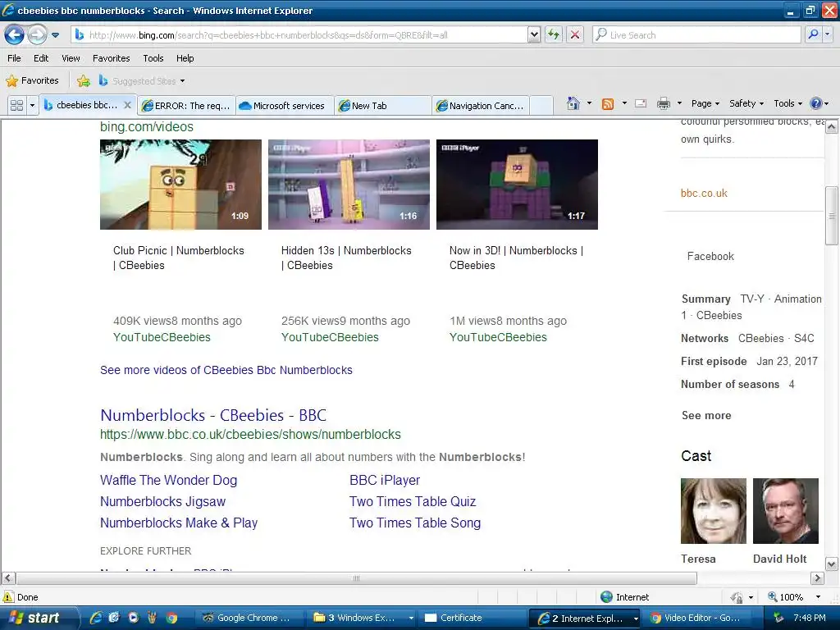Screen dimensions: 840x630
Task: Click the Read Mail envelope icon
Action: click(x=641, y=103)
